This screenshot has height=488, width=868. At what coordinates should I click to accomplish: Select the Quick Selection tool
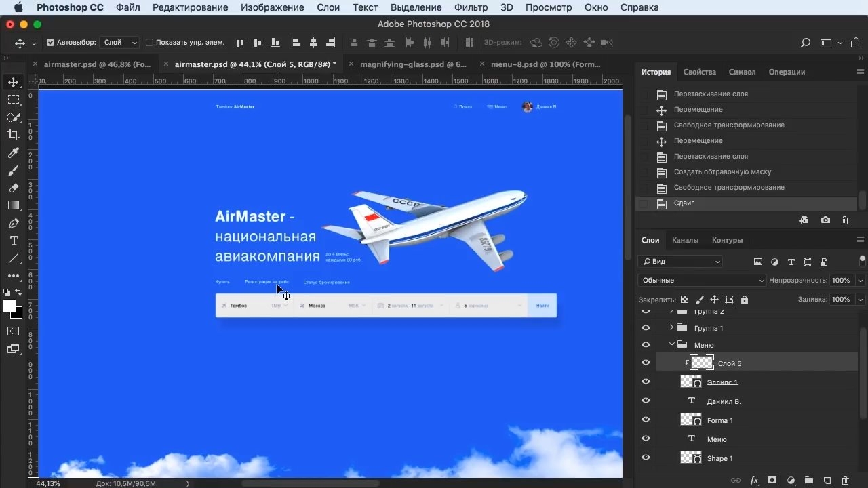point(14,117)
